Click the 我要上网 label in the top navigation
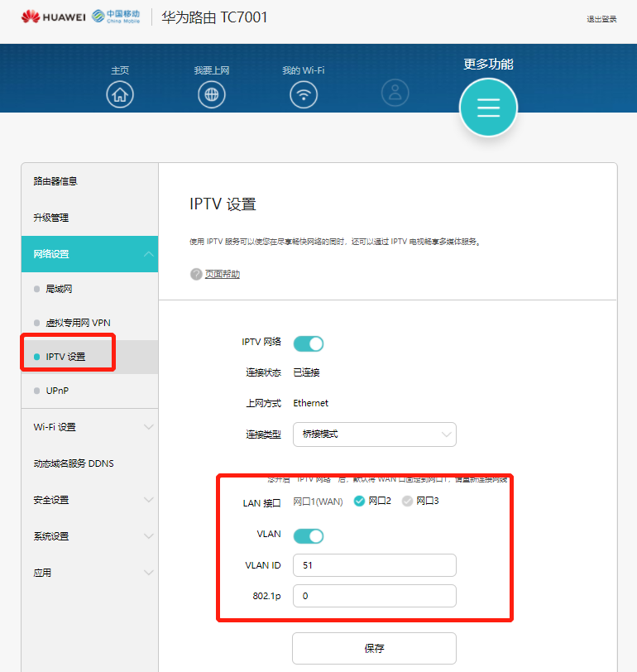Viewport: 637px width, 672px height. pos(212,70)
